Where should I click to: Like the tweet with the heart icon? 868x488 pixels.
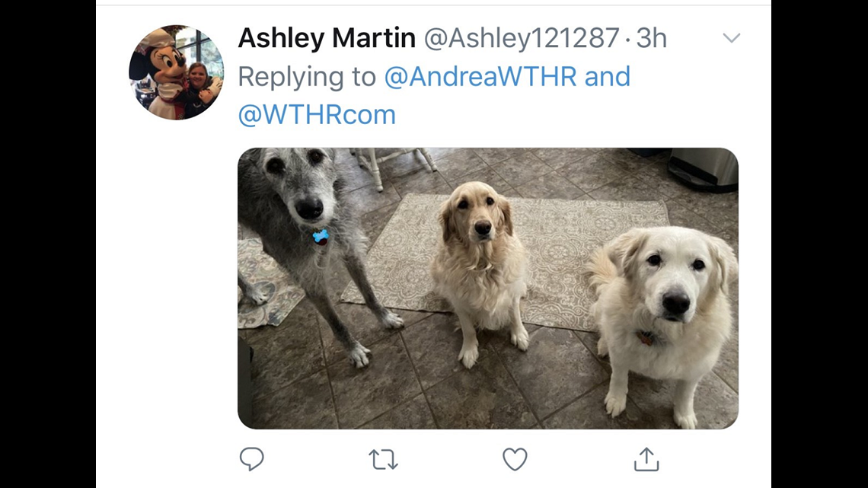pos(515,459)
